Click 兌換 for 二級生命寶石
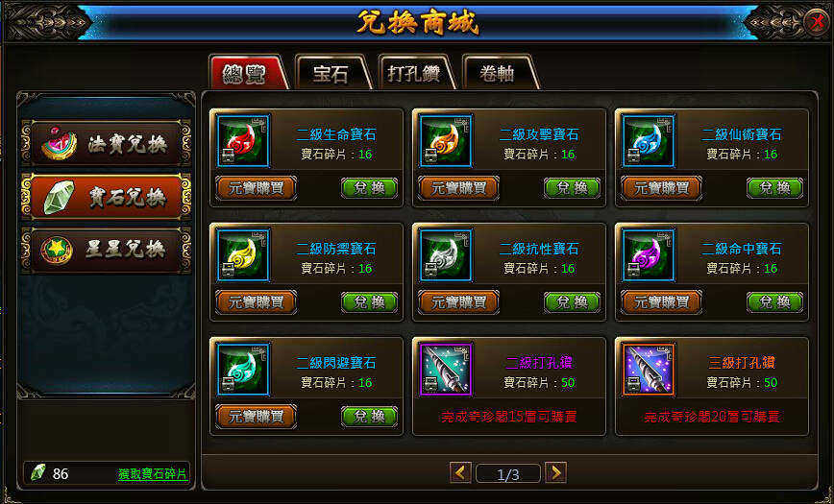 (369, 188)
